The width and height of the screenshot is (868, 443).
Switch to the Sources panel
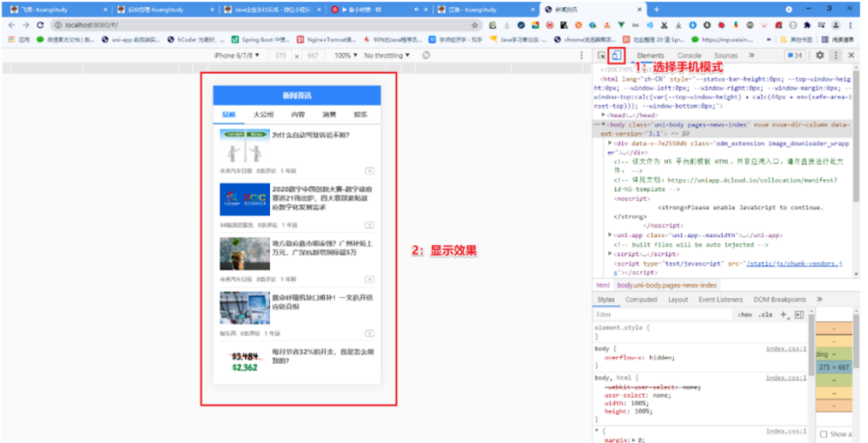(x=725, y=55)
